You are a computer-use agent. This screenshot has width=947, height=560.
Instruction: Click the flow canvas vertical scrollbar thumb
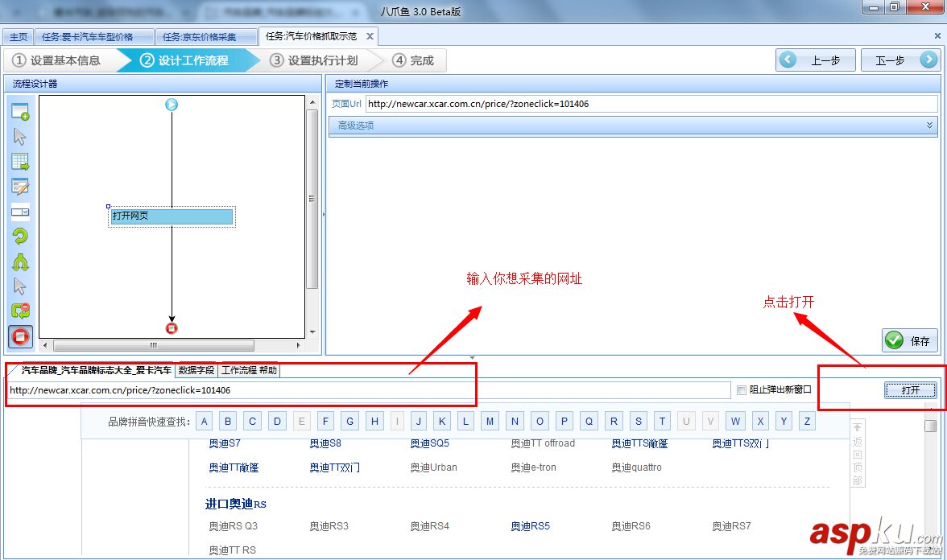click(312, 200)
